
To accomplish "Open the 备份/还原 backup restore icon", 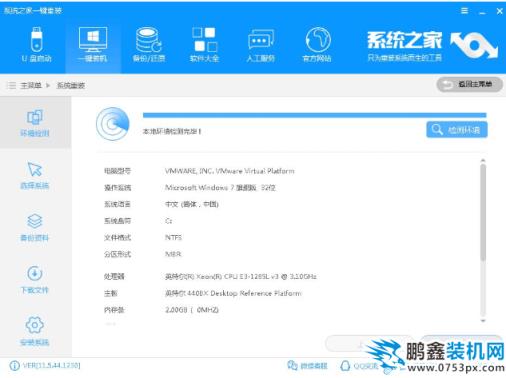I will coord(149,45).
